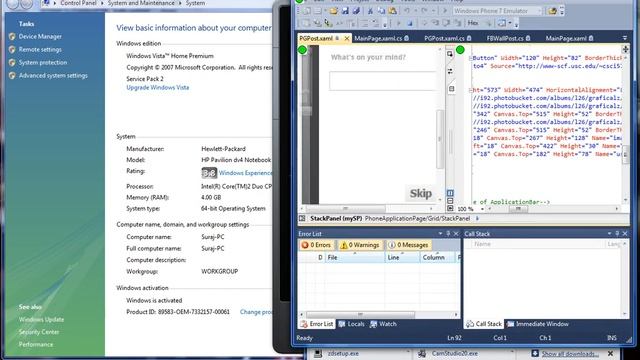
Task: Collapse the Height=573 XAML outlining node
Action: 470,90
